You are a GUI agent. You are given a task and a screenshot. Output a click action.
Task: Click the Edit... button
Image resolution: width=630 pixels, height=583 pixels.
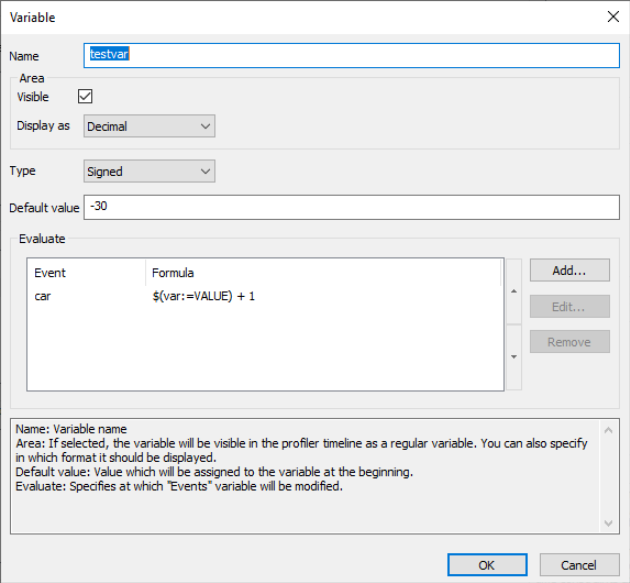[x=569, y=306]
